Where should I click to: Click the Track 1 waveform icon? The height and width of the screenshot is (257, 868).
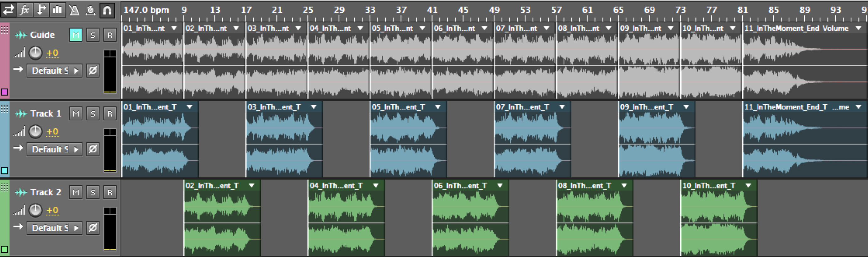click(x=21, y=113)
